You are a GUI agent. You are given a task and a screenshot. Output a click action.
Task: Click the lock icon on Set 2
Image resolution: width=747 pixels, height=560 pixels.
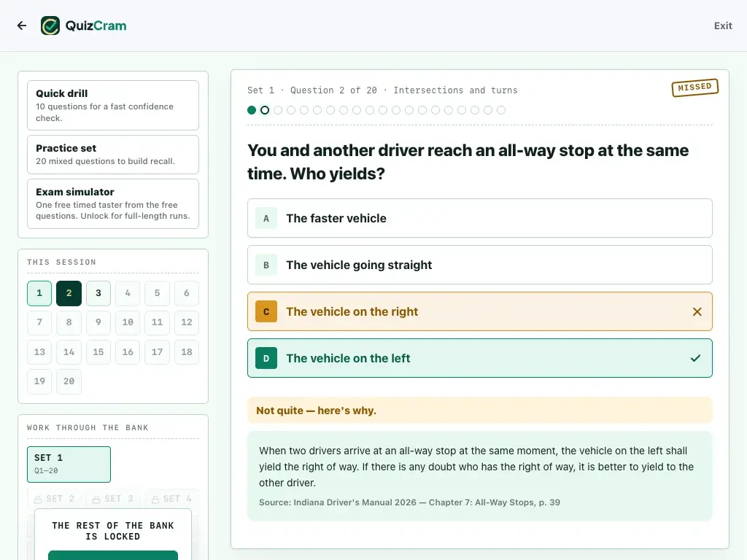38,499
